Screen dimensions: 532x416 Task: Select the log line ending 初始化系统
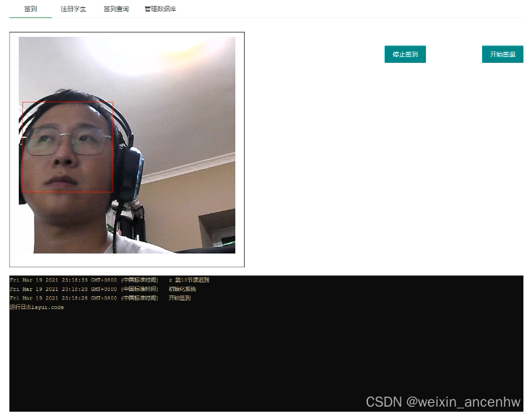103,290
